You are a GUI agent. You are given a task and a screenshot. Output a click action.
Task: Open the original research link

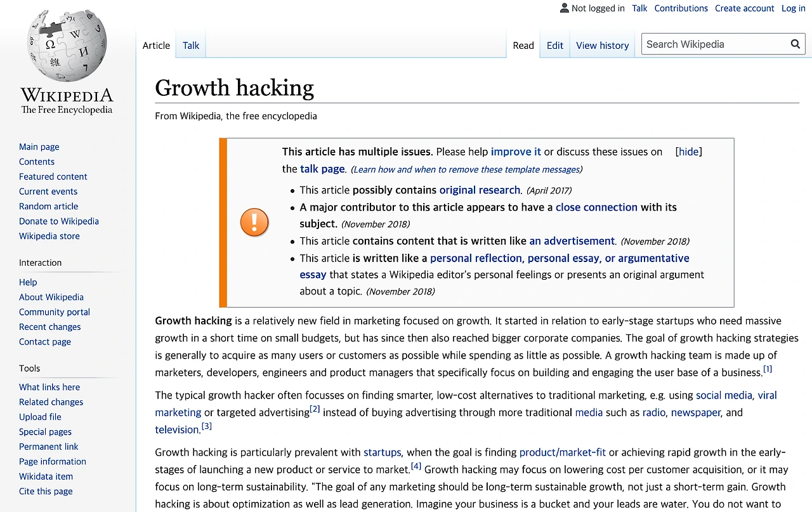pos(480,190)
